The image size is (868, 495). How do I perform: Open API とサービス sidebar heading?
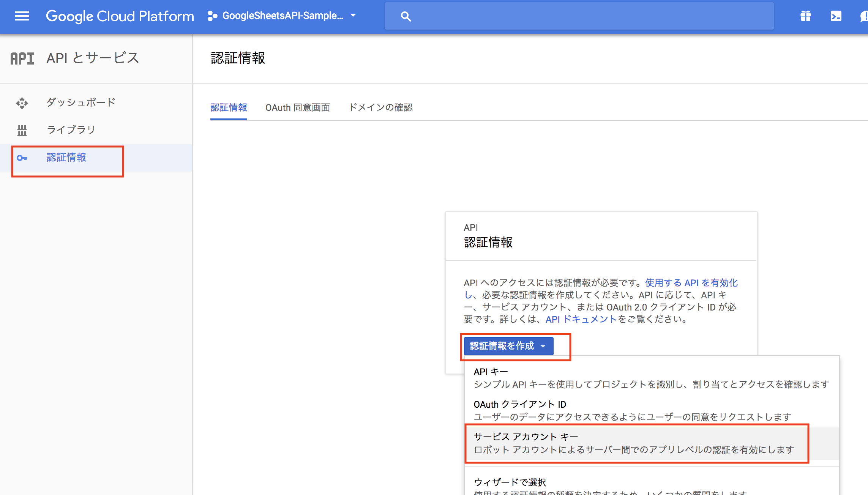point(93,58)
